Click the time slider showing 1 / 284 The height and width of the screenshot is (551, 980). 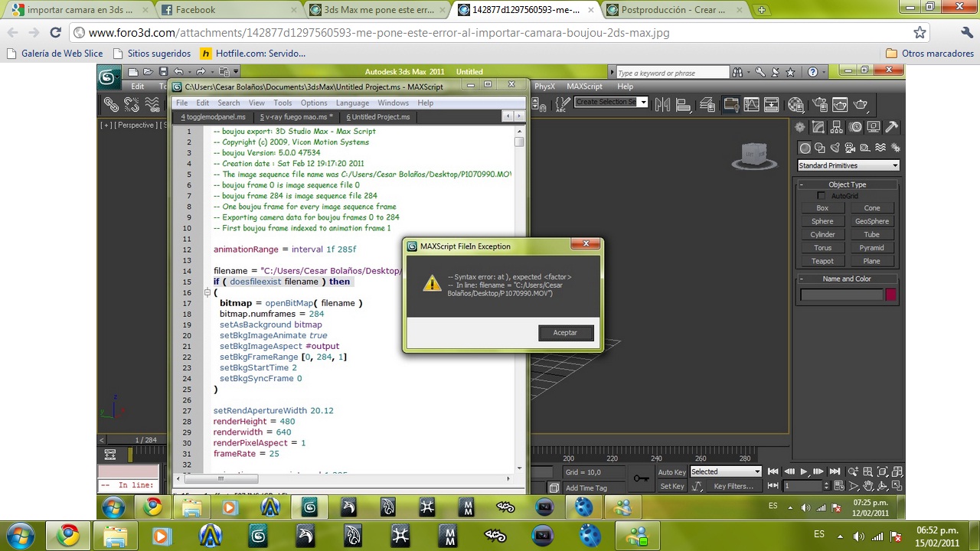coord(145,440)
